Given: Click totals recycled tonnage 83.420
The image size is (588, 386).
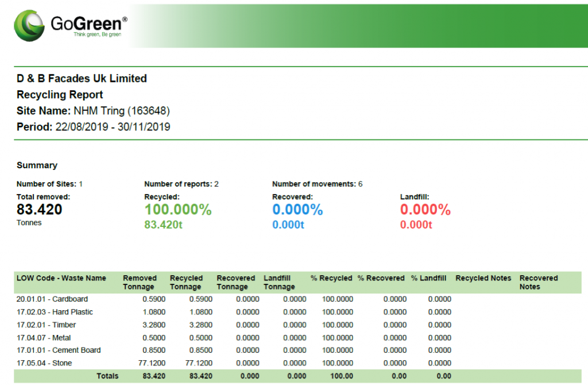Looking at the screenshot, I should click(200, 376).
